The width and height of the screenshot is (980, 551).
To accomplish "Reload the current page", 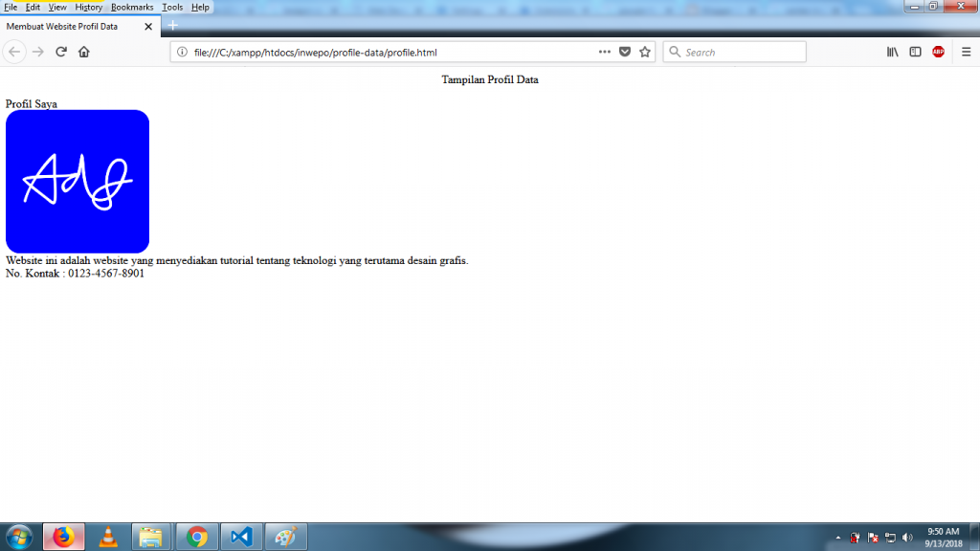I will pyautogui.click(x=60, y=52).
